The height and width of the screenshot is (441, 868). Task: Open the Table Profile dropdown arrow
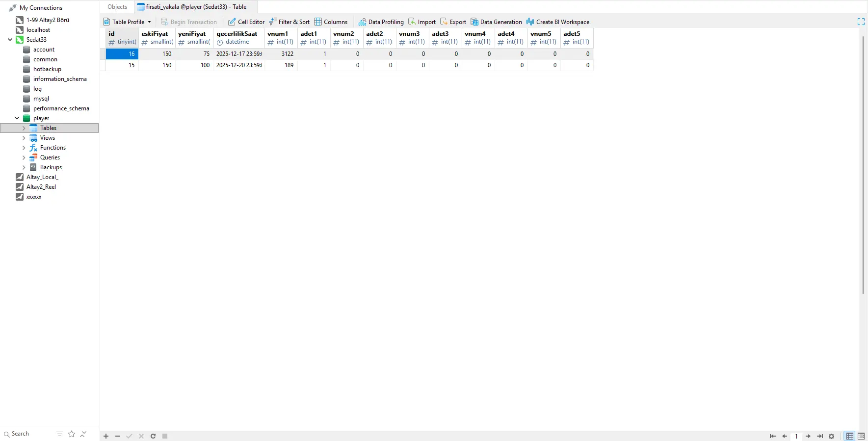pos(150,22)
